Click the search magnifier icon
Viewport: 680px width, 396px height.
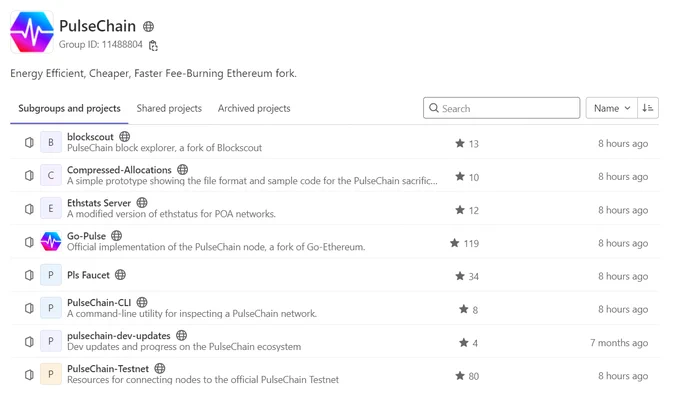click(x=434, y=108)
